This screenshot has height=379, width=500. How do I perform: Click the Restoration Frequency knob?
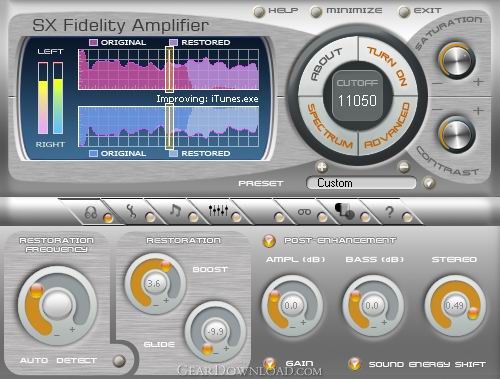[x=57, y=305]
